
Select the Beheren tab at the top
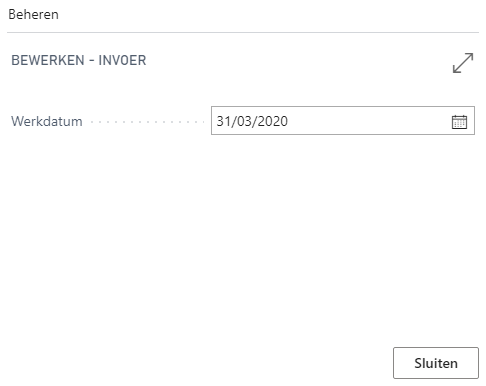click(x=33, y=15)
